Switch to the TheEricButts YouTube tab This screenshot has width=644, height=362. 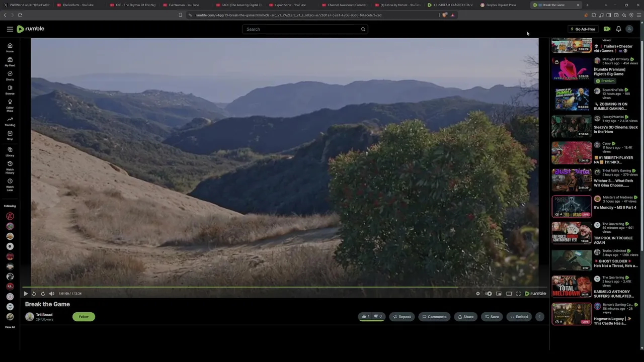(78, 5)
